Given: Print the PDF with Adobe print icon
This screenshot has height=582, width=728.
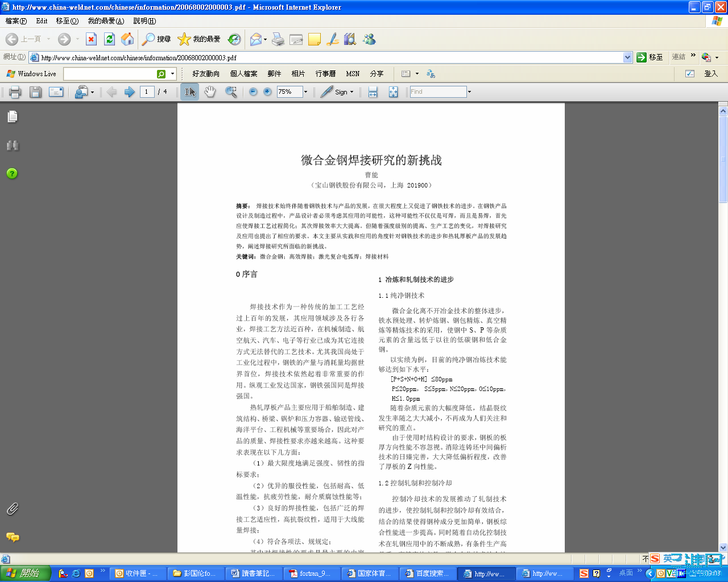Looking at the screenshot, I should [x=15, y=92].
